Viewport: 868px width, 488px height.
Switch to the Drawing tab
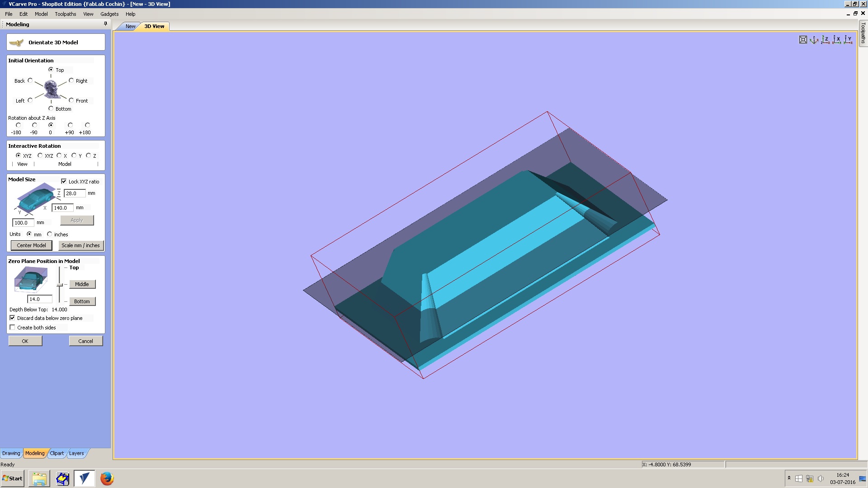click(x=11, y=453)
